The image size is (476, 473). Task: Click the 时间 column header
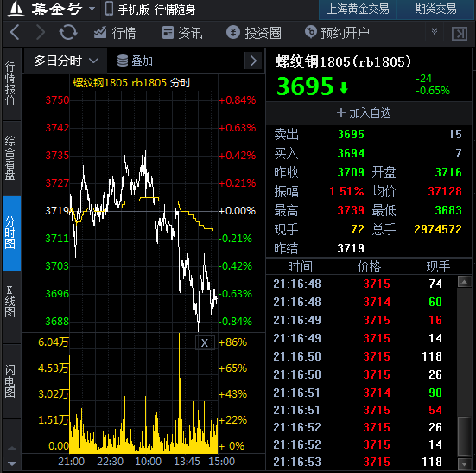[300, 266]
